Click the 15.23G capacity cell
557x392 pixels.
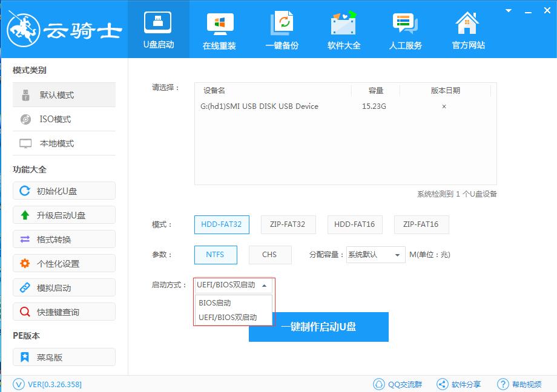coord(374,106)
